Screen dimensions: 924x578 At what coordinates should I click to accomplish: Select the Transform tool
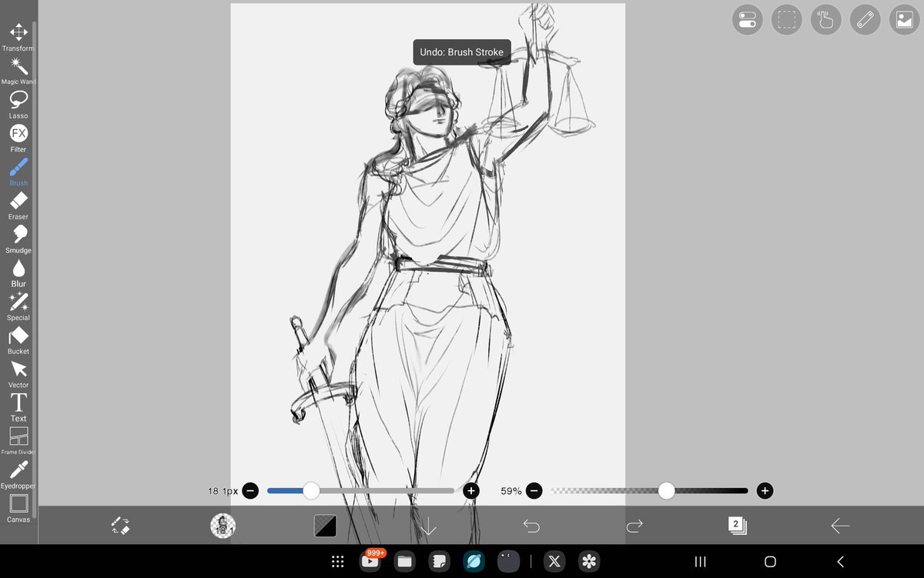click(18, 37)
